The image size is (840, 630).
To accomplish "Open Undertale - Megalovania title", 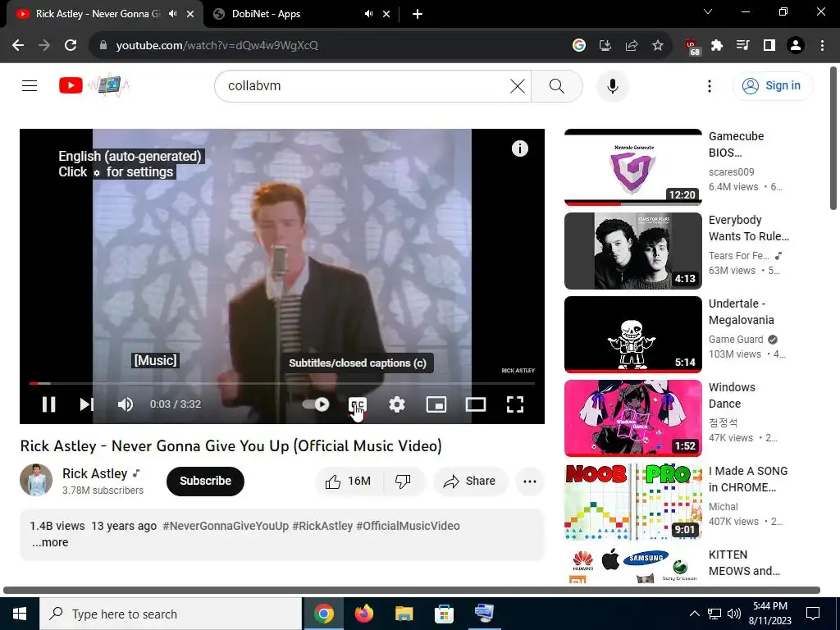I will pyautogui.click(x=742, y=312).
